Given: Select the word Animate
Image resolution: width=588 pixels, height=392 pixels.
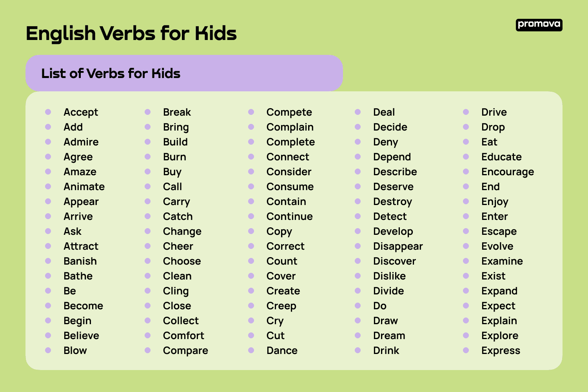Looking at the screenshot, I should 84,187.
